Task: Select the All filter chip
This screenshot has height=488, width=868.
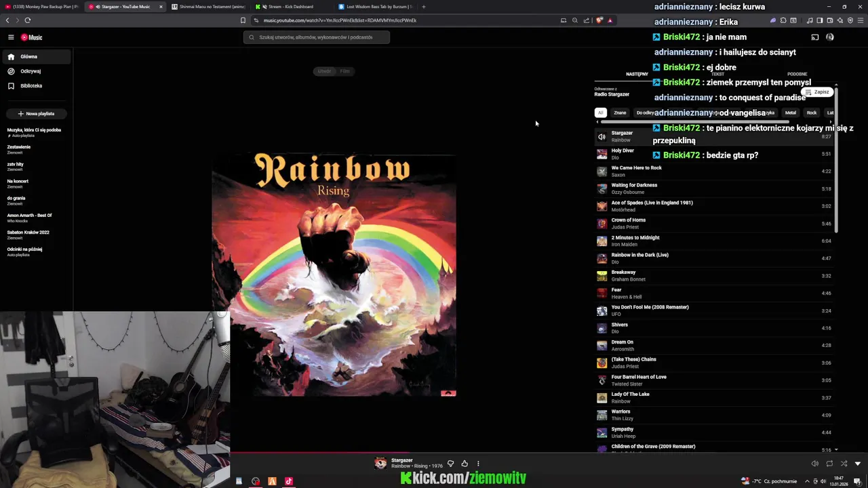Action: [x=600, y=113]
